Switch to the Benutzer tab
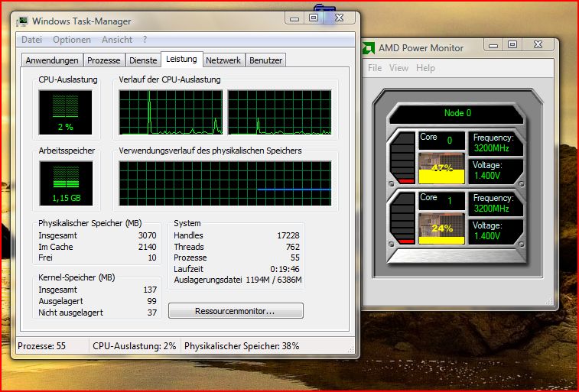579x392 pixels. point(266,60)
